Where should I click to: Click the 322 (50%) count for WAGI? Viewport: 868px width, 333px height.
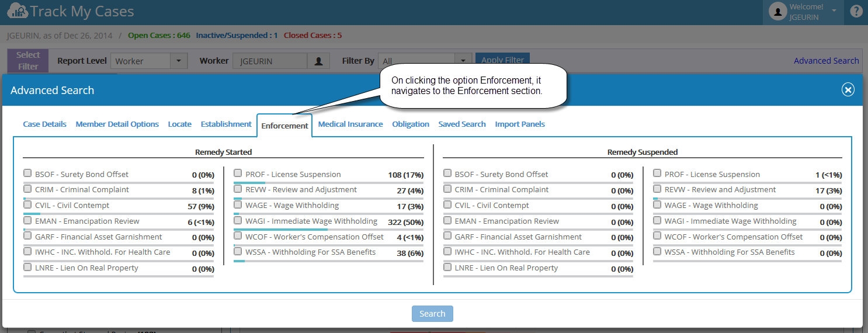pos(405,222)
